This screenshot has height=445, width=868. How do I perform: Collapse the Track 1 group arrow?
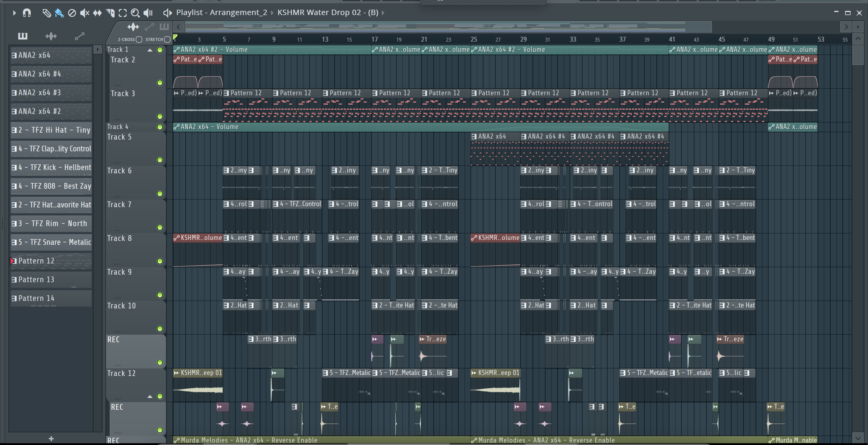pyautogui.click(x=150, y=50)
